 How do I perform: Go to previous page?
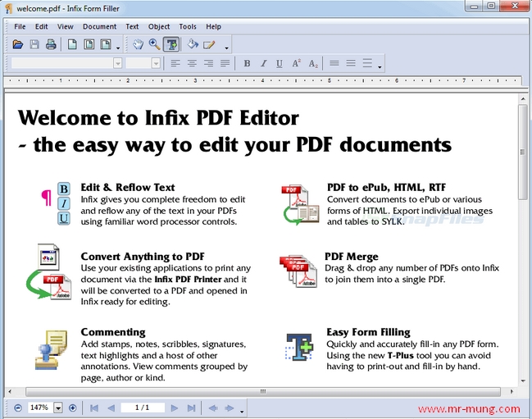click(111, 408)
